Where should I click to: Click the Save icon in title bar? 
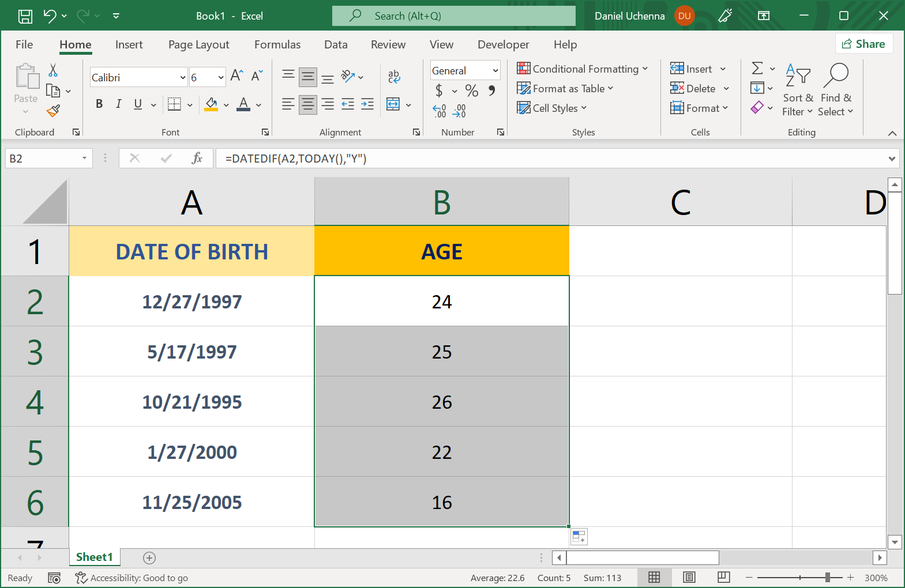(x=25, y=16)
